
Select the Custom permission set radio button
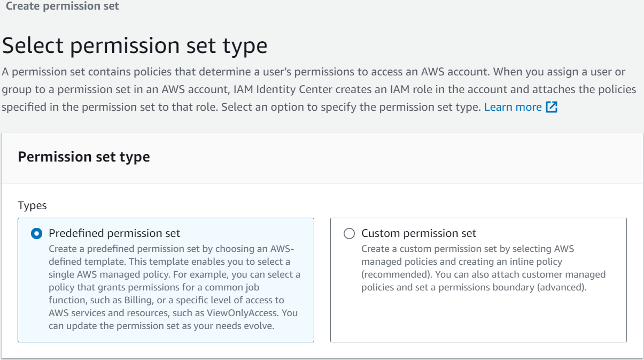click(x=349, y=234)
